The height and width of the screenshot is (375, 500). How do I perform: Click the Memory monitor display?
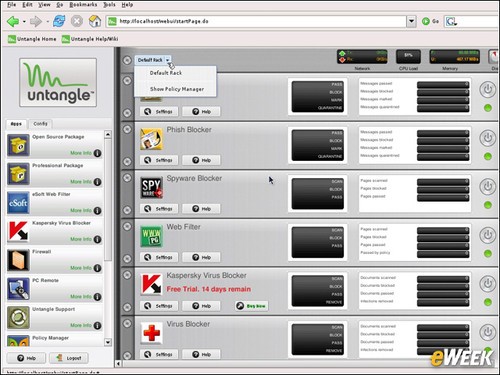coord(455,57)
